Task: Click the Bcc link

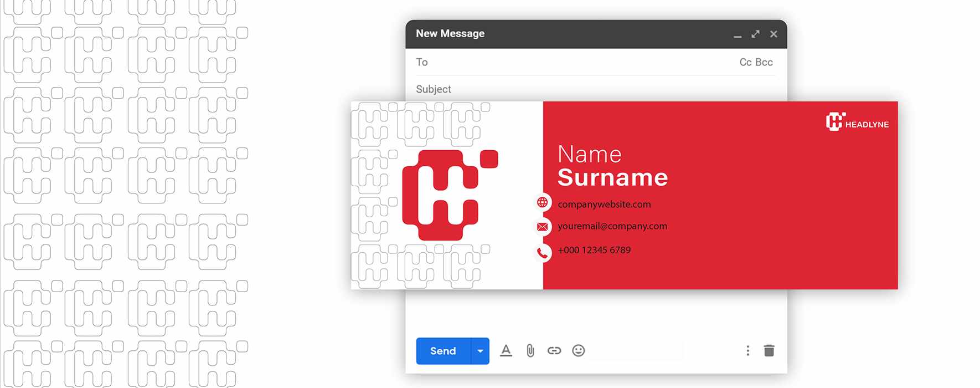Action: 764,62
